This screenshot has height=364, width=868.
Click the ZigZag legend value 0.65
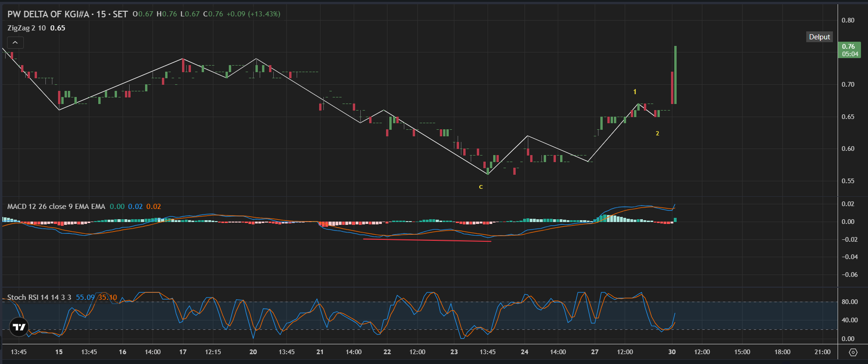[58, 28]
